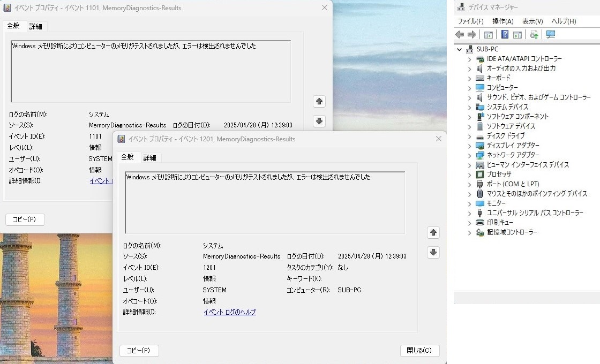Screen dimensions: 600x364
Task: Expand the 記憶域コントローラー category
Action: click(x=469, y=232)
